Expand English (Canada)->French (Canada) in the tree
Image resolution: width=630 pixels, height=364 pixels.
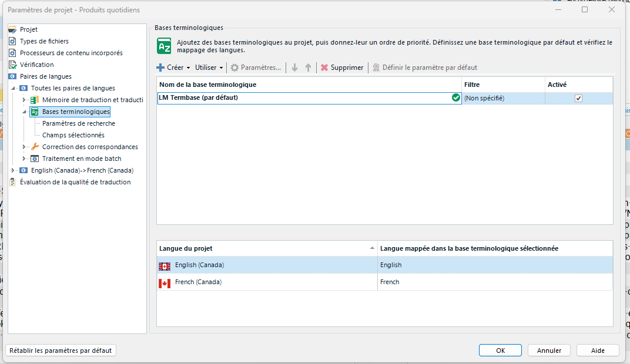coord(12,170)
